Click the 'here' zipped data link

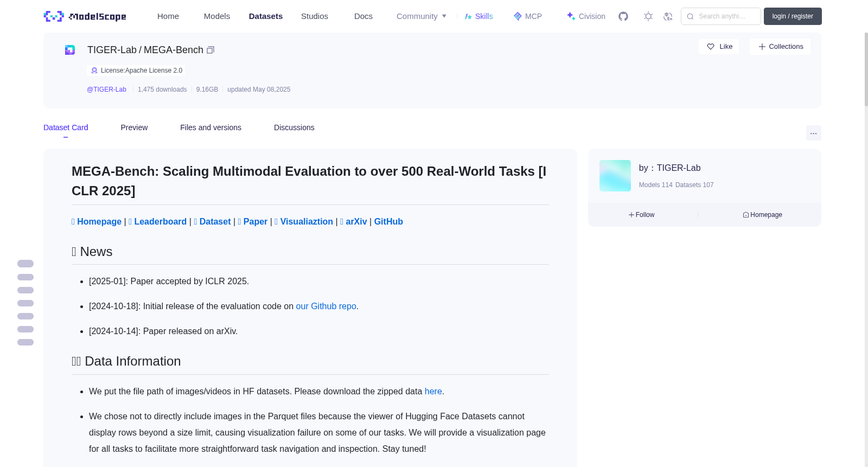click(433, 391)
